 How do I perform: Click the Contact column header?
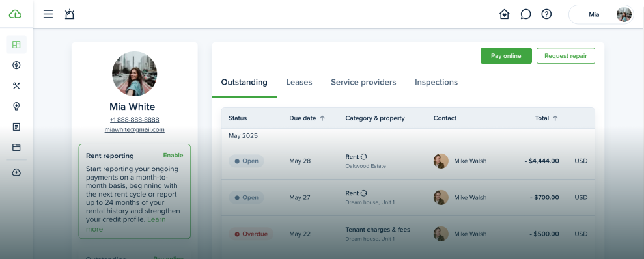(445, 118)
